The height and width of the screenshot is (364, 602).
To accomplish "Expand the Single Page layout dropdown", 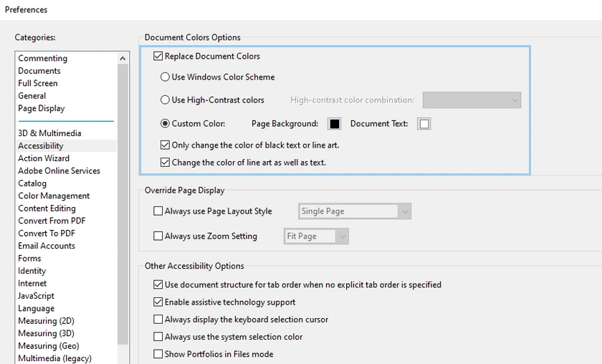I will click(x=355, y=211).
